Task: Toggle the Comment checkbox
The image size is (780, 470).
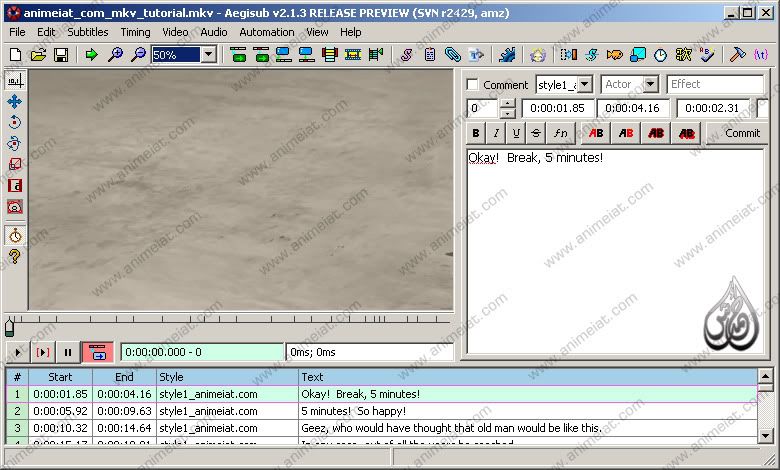Action: click(x=473, y=85)
